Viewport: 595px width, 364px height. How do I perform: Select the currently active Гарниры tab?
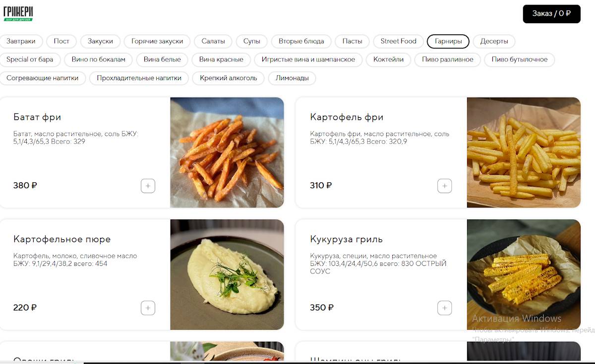point(448,41)
